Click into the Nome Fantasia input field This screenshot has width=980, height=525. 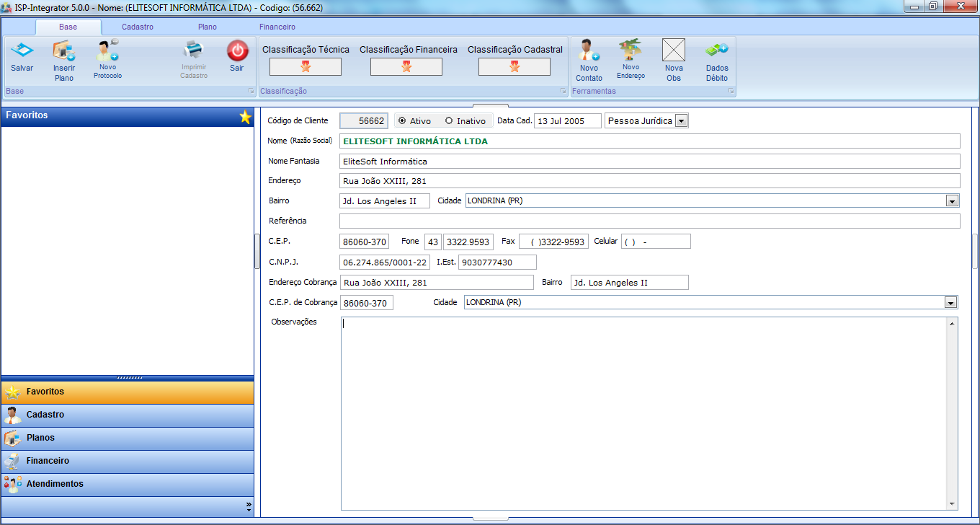(x=649, y=162)
